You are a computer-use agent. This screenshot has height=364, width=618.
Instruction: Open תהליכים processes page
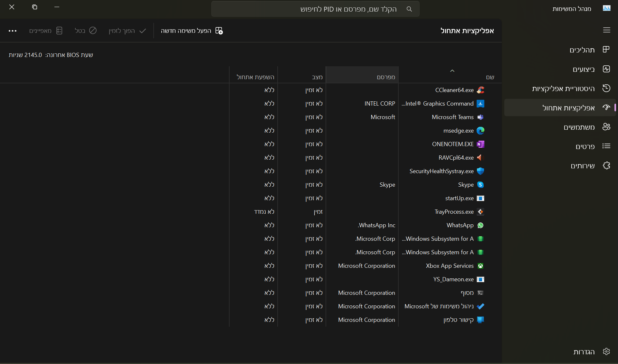click(x=560, y=50)
